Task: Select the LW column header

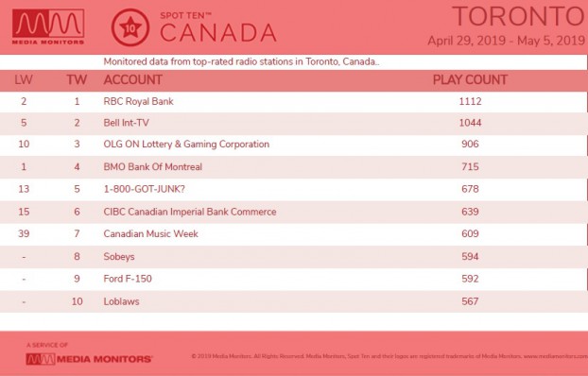Action: [24, 80]
